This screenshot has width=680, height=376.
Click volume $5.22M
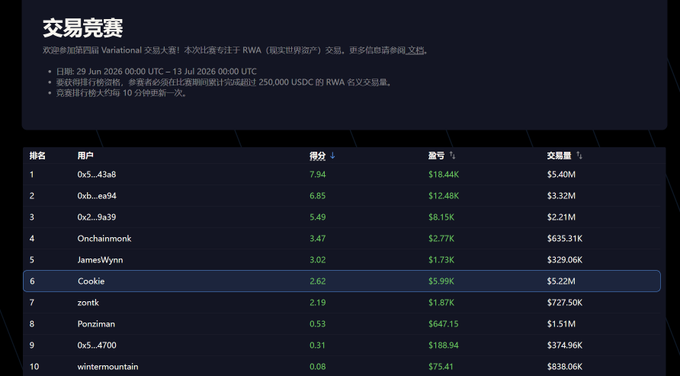tap(561, 281)
